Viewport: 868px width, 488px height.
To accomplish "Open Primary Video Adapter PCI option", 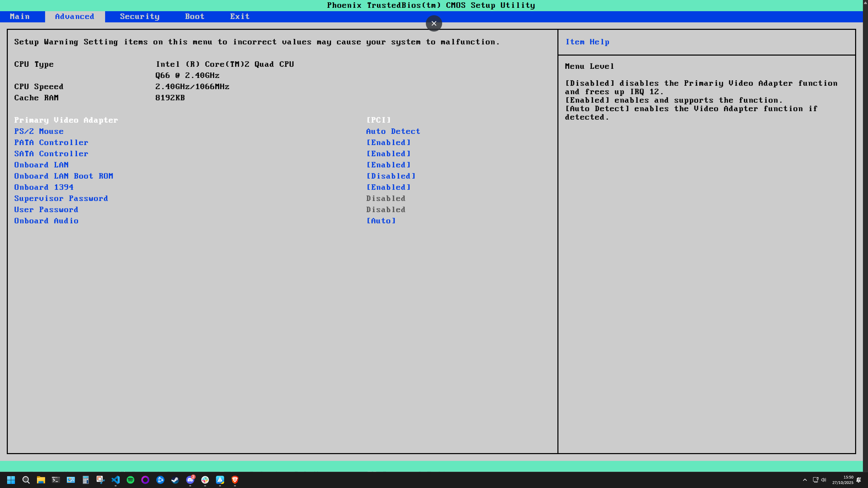I will point(379,120).
